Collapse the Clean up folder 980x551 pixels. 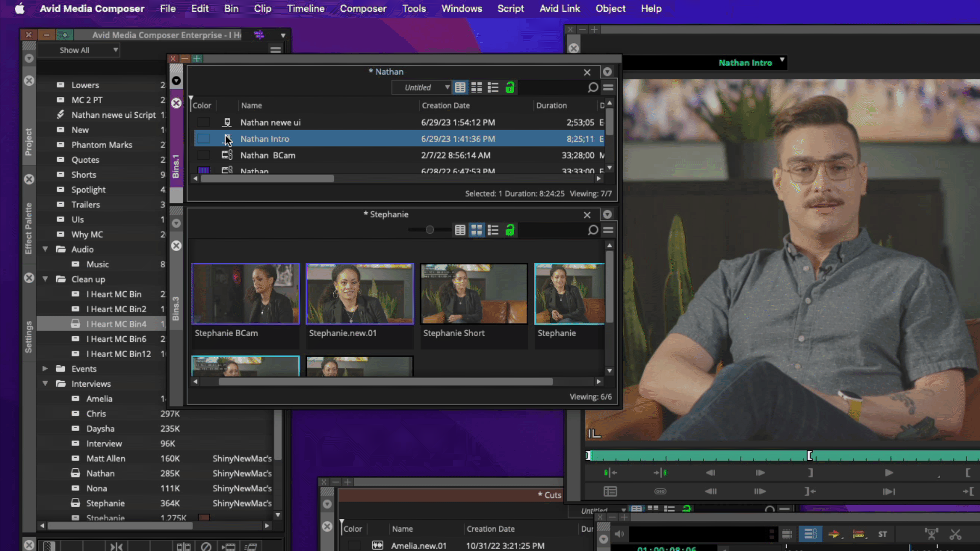tap(45, 279)
